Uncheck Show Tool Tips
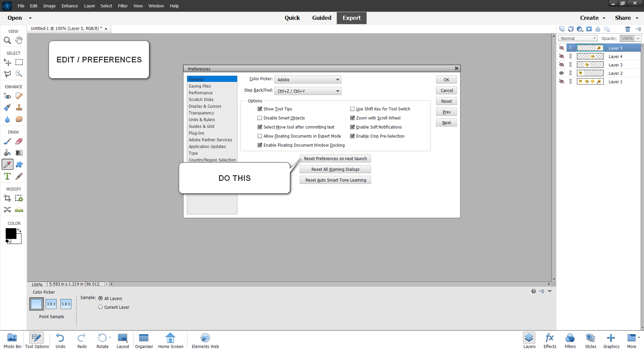The width and height of the screenshot is (644, 349). coord(260,109)
